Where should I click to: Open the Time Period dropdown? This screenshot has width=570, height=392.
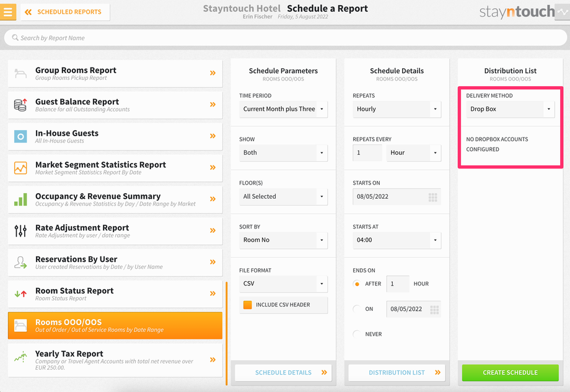(283, 109)
